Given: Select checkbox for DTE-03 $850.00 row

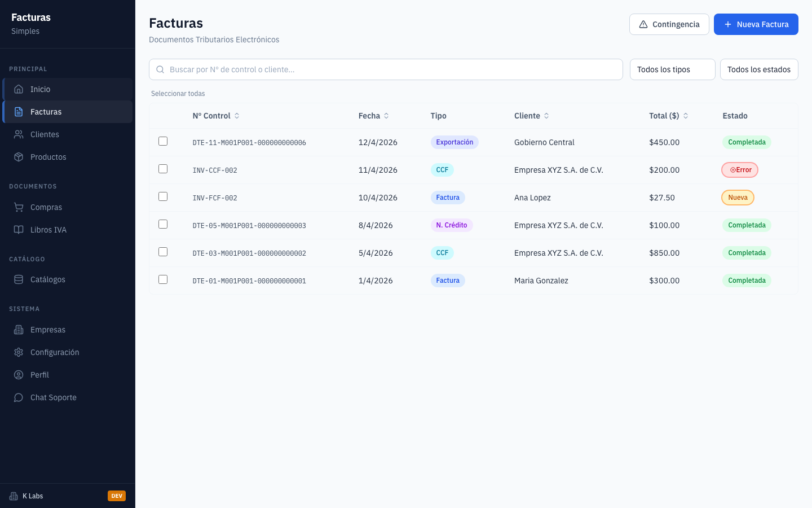Looking at the screenshot, I should pos(163,252).
